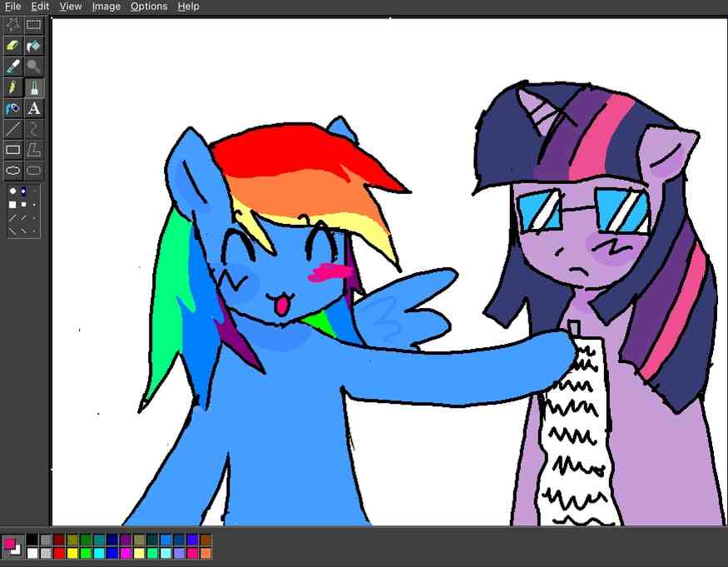This screenshot has width=728, height=567.
Task: Pick the spring green color swatch
Action: click(152, 553)
